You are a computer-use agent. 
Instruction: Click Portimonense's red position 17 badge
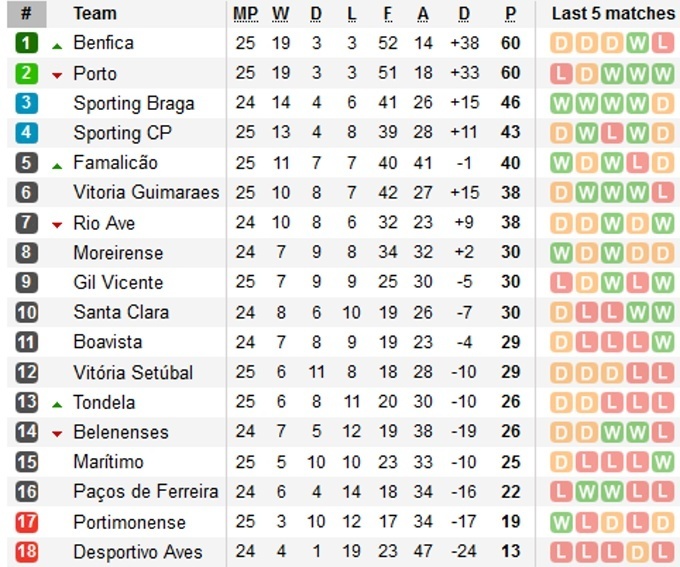coord(26,522)
